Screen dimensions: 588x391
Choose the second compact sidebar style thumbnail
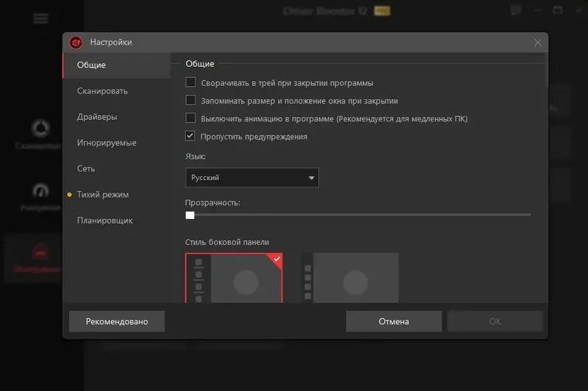coord(350,278)
